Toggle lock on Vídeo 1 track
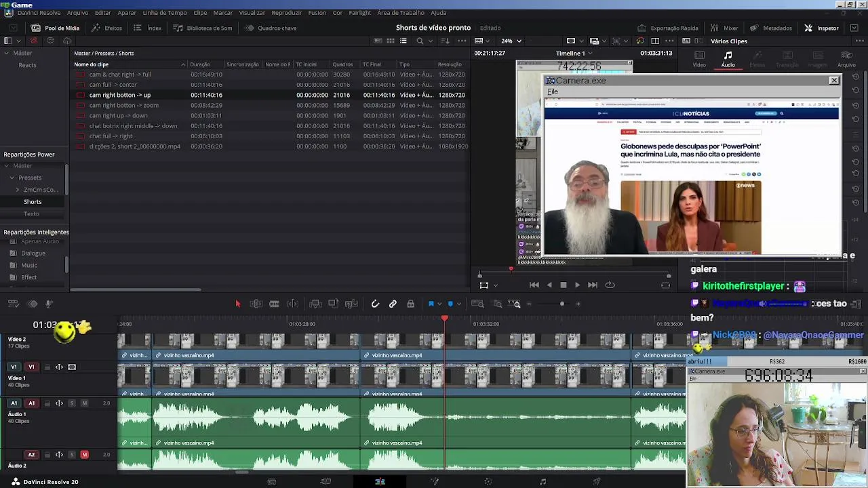 pos(47,367)
